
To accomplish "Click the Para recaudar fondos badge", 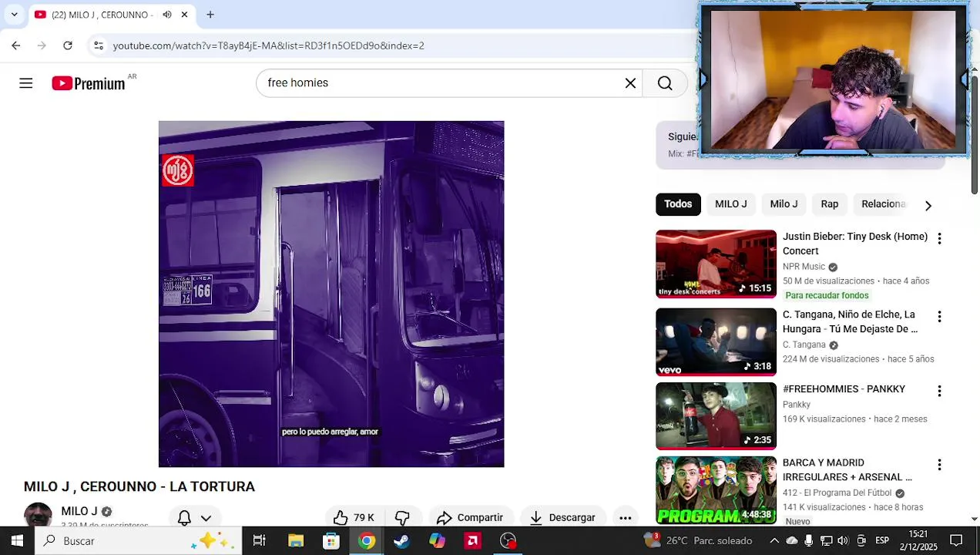I will (x=827, y=296).
